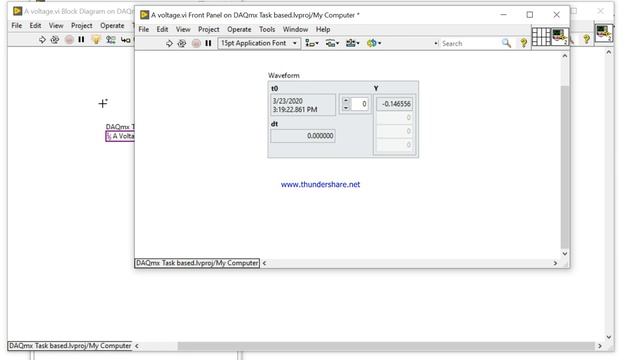Open the Tools menu
Screen dimensions: 640x360
[267, 29]
